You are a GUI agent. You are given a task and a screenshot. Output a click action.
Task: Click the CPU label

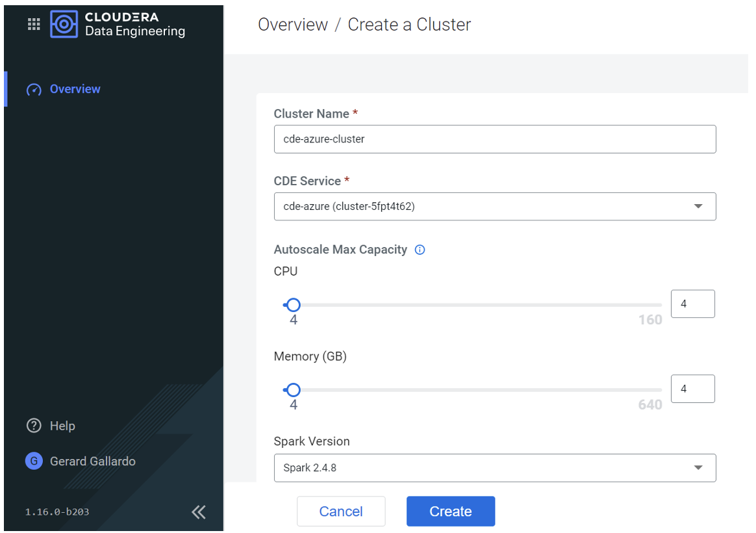pos(285,271)
